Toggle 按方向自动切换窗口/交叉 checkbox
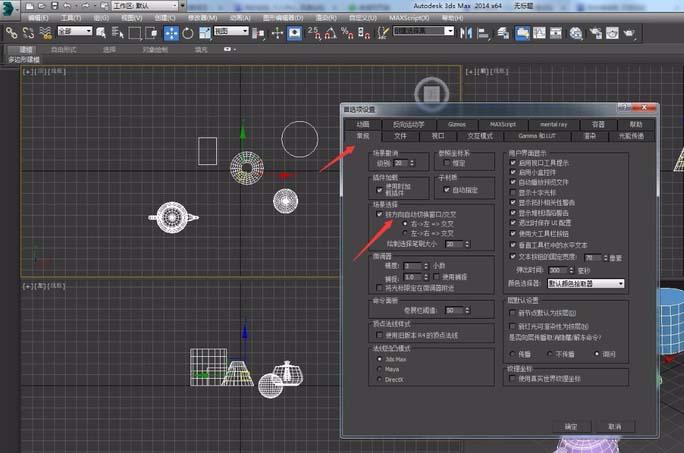This screenshot has width=684, height=453. (380, 214)
